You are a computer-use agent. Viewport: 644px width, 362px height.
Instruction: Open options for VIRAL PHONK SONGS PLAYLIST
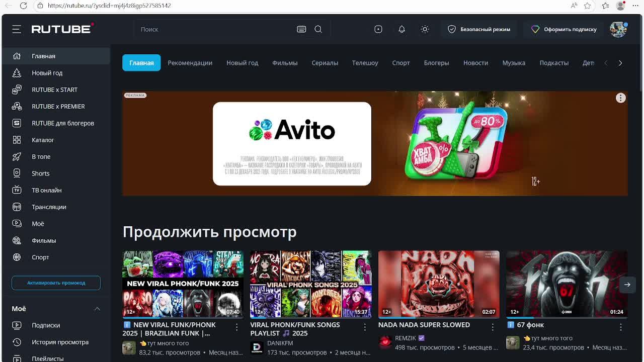tap(365, 327)
